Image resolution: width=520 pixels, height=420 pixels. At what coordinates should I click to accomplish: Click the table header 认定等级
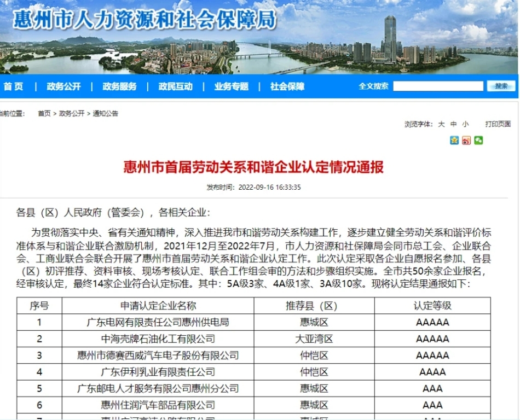pos(432,306)
